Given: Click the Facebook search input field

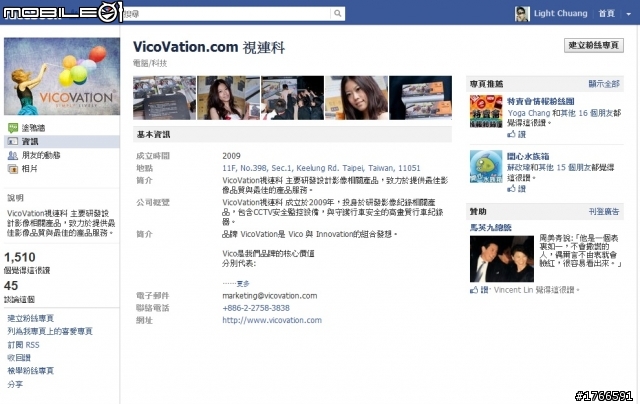Looking at the screenshot, I should pyautogui.click(x=227, y=13).
